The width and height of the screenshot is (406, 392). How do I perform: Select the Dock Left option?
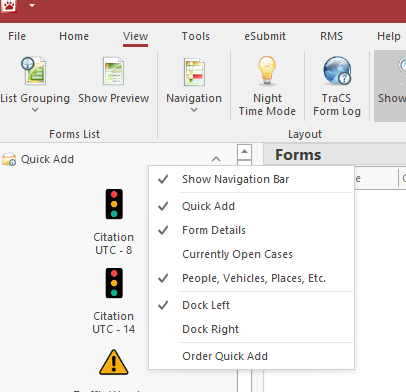click(x=251, y=305)
